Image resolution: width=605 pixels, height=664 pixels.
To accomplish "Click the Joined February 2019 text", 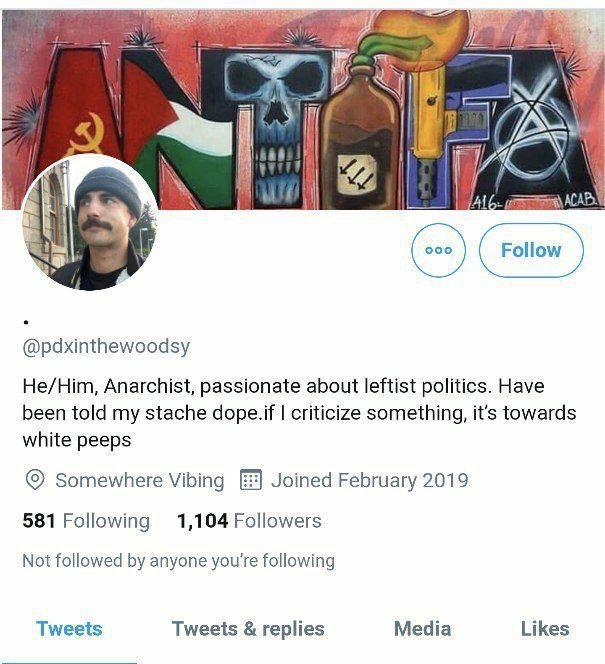I will 369,480.
